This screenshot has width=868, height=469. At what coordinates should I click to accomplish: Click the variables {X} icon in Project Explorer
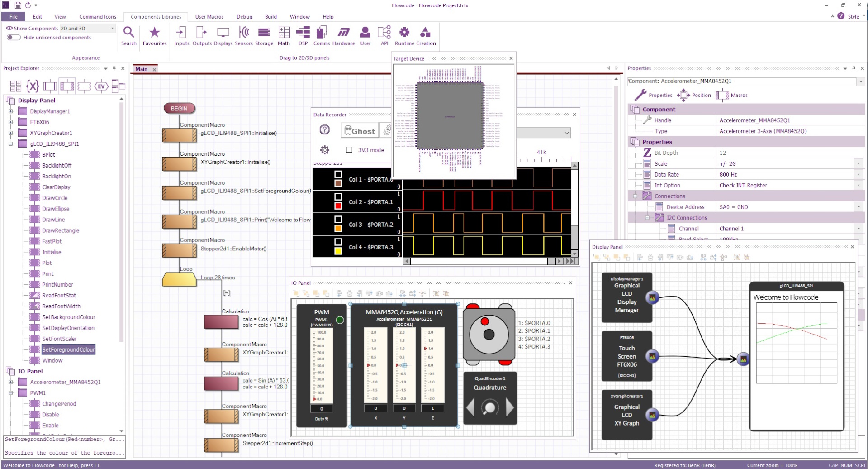[x=32, y=86]
